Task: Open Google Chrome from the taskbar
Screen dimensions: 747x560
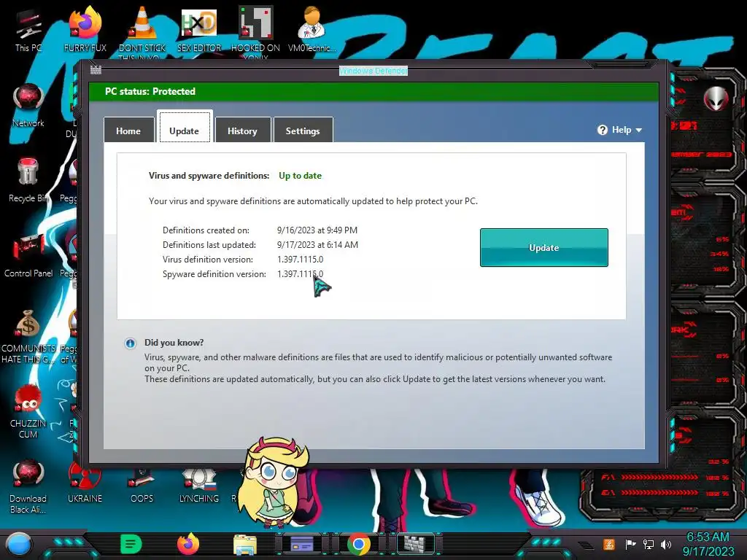Action: [359, 544]
